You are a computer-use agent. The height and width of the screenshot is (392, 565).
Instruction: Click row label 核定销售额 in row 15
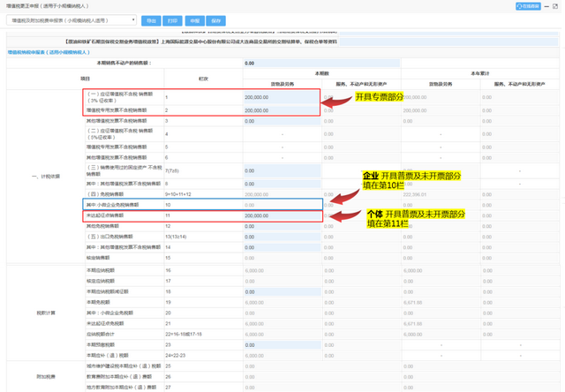[98, 258]
